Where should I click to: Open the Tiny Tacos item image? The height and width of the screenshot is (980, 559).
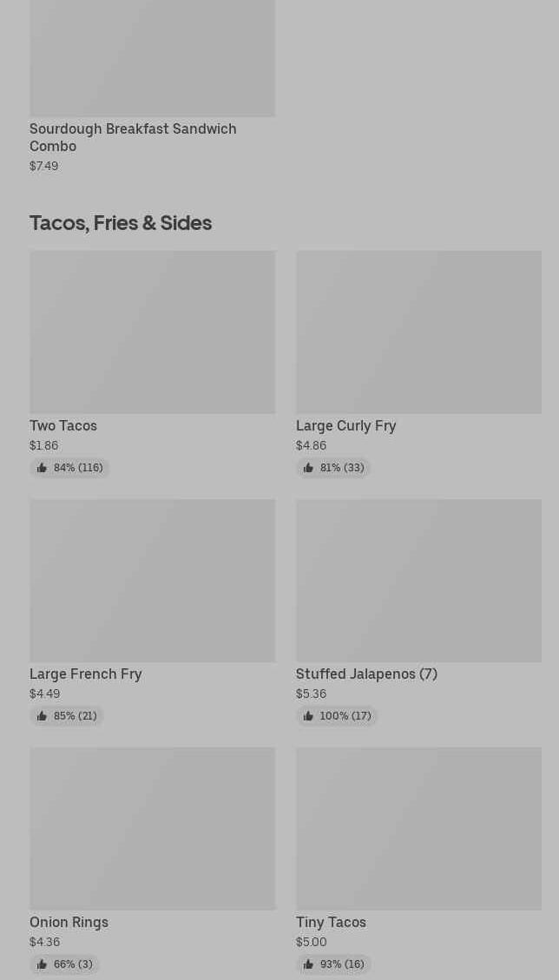[418, 828]
